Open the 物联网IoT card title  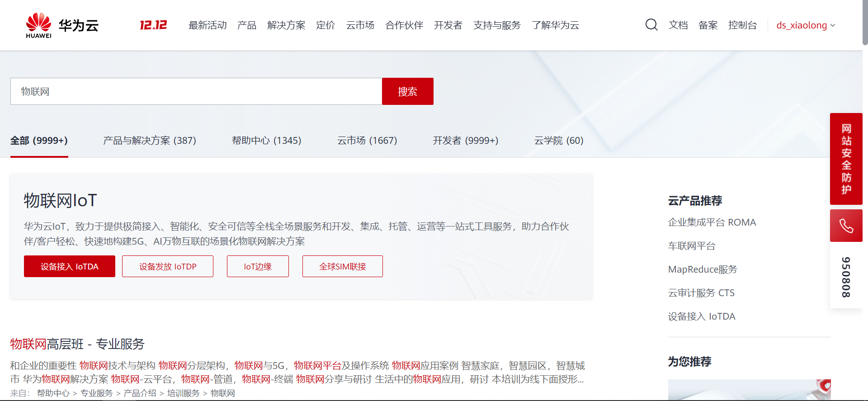tap(61, 200)
